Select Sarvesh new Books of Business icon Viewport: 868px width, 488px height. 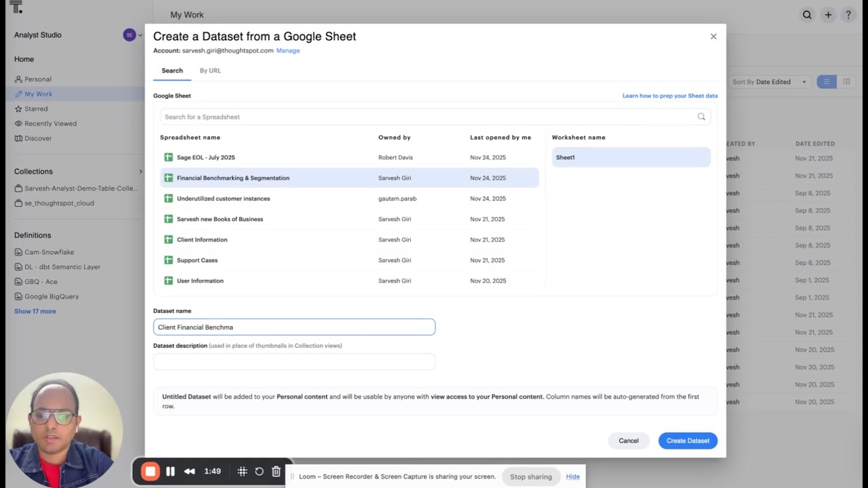(169, 219)
